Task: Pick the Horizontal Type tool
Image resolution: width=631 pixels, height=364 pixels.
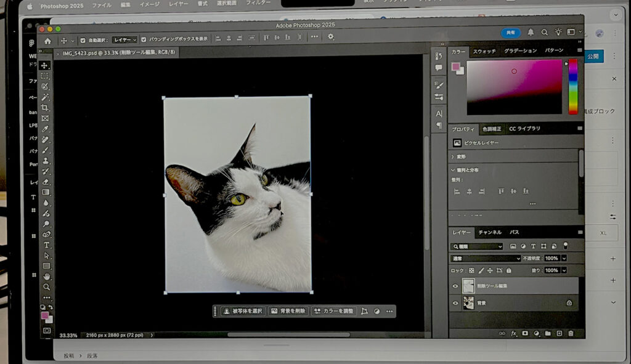Action: [46, 245]
